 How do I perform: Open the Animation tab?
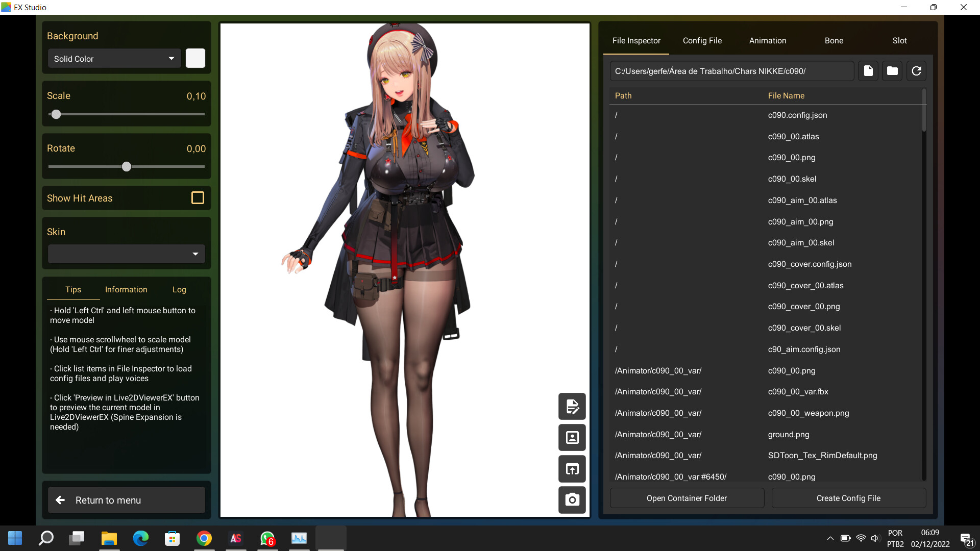pyautogui.click(x=768, y=40)
